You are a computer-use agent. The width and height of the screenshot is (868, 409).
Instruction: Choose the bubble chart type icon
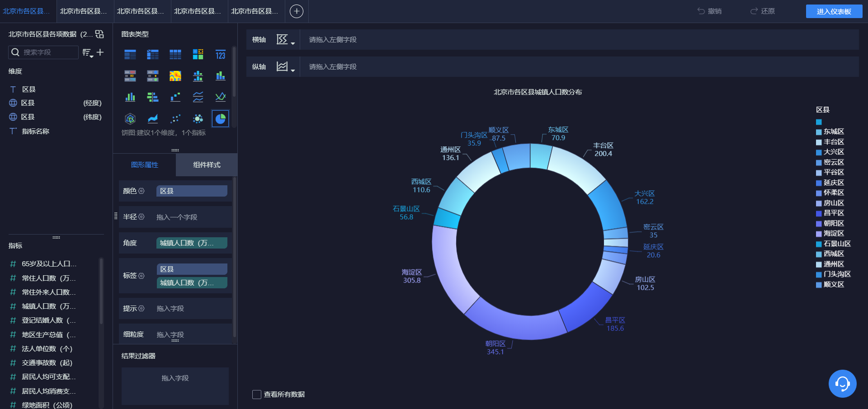click(x=198, y=119)
